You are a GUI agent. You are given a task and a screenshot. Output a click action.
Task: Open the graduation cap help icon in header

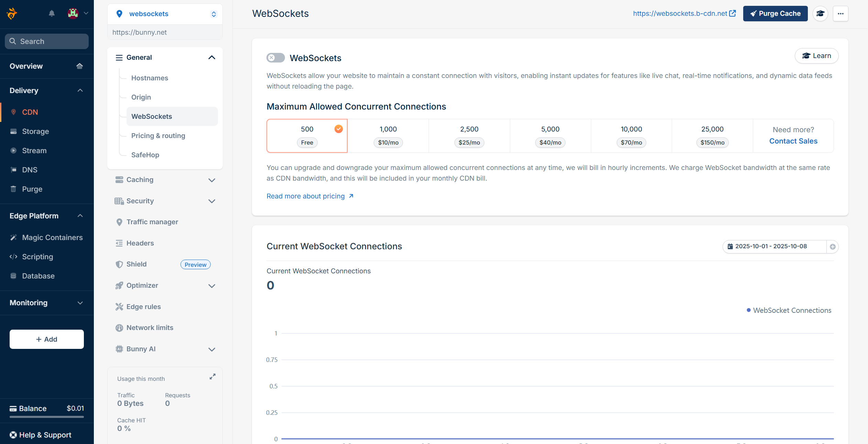821,14
